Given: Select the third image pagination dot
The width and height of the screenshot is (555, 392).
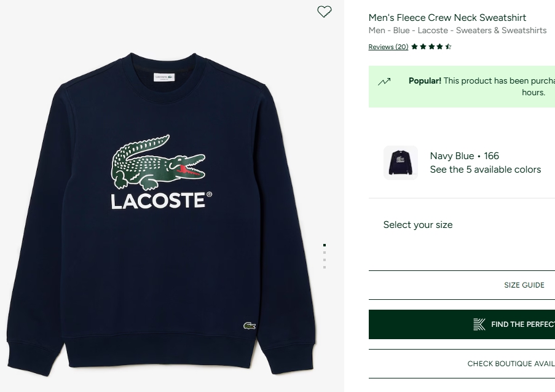Looking at the screenshot, I should (325, 259).
